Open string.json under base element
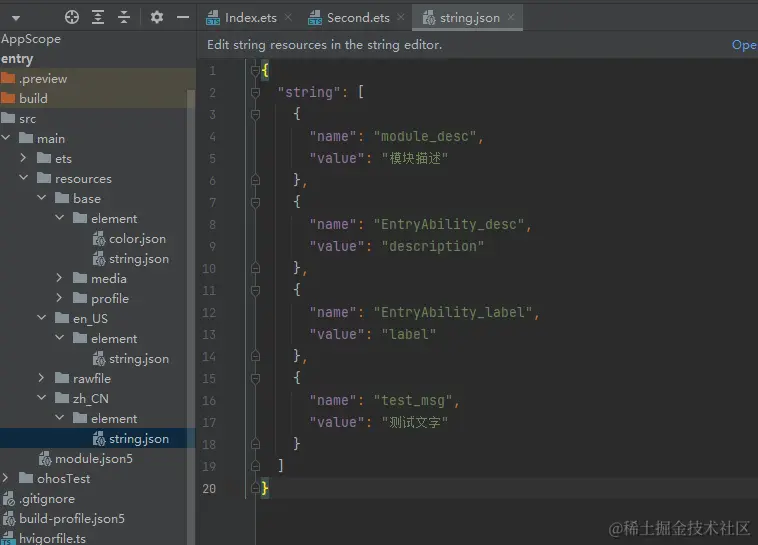The image size is (758, 545). pyautogui.click(x=139, y=259)
